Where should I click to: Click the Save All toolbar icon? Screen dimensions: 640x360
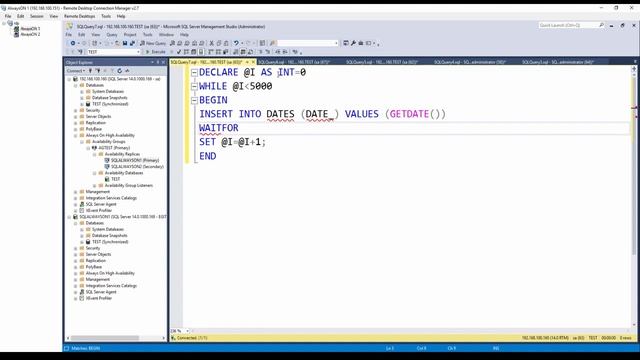(x=132, y=43)
